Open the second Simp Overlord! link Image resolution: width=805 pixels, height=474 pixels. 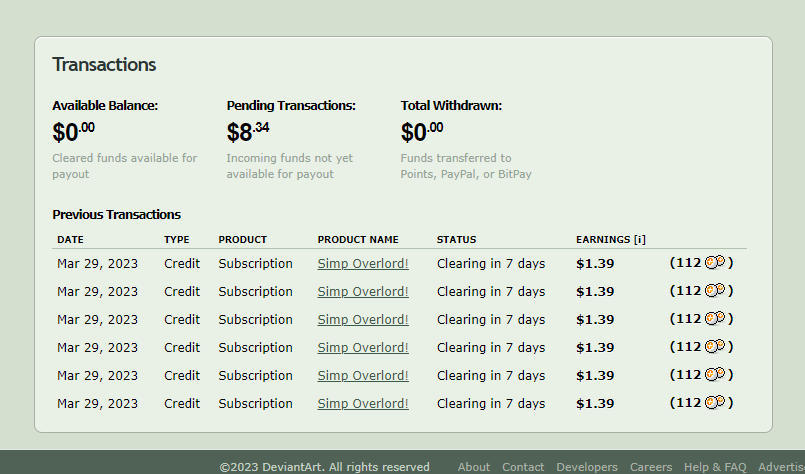tap(363, 292)
